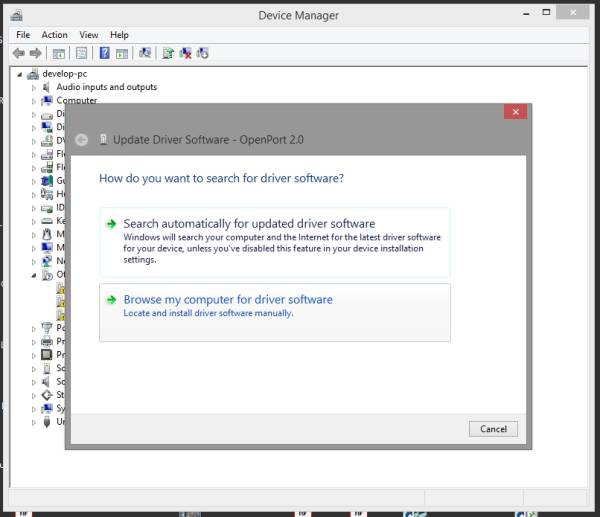Image resolution: width=600 pixels, height=517 pixels.
Task: Expand the USB controllers node arrow
Action: pyautogui.click(x=34, y=422)
